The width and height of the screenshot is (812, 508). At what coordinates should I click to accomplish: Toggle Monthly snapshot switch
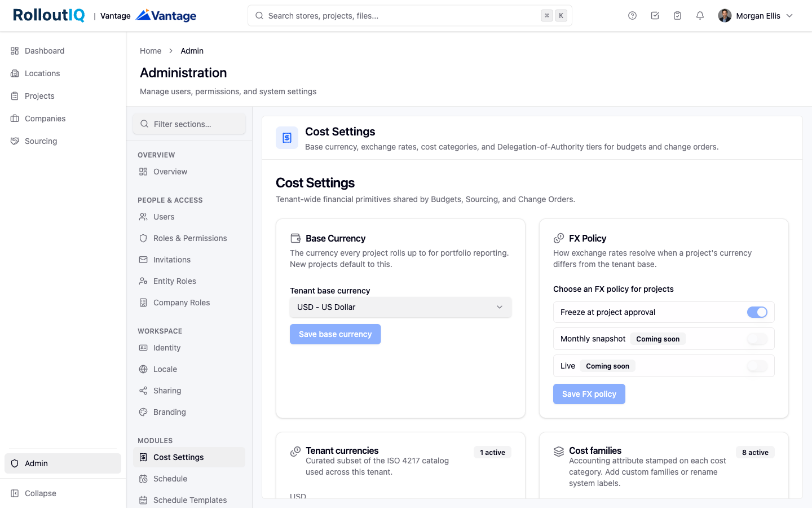click(757, 339)
